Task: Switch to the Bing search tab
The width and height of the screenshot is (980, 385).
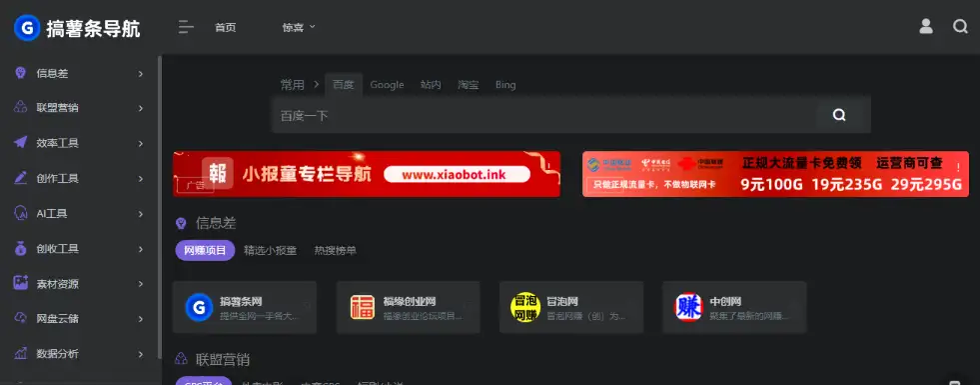Action: [505, 85]
